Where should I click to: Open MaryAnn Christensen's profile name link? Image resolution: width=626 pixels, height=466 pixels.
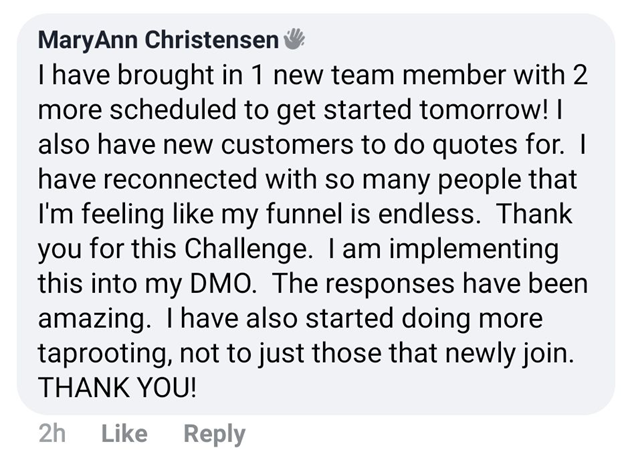(x=158, y=40)
